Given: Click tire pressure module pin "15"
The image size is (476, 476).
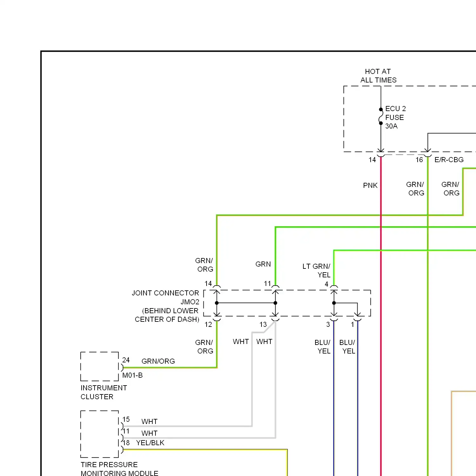Looking at the screenshot, I should (126, 419).
